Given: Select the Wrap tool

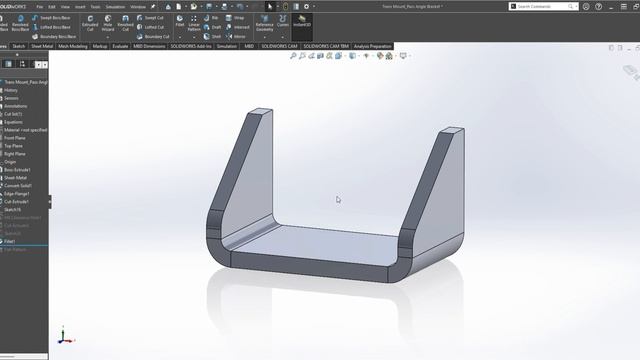Looking at the screenshot, I should (x=235, y=18).
